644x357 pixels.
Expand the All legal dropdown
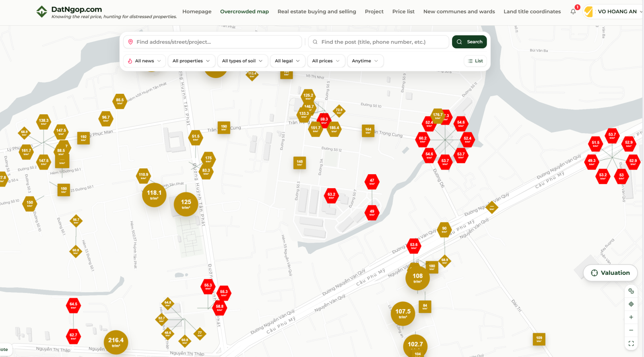point(287,61)
